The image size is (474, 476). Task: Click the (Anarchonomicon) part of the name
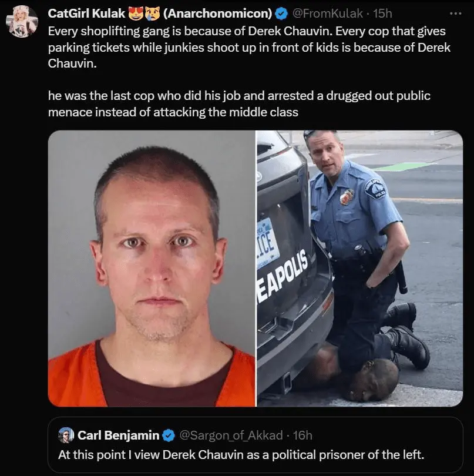tap(217, 14)
